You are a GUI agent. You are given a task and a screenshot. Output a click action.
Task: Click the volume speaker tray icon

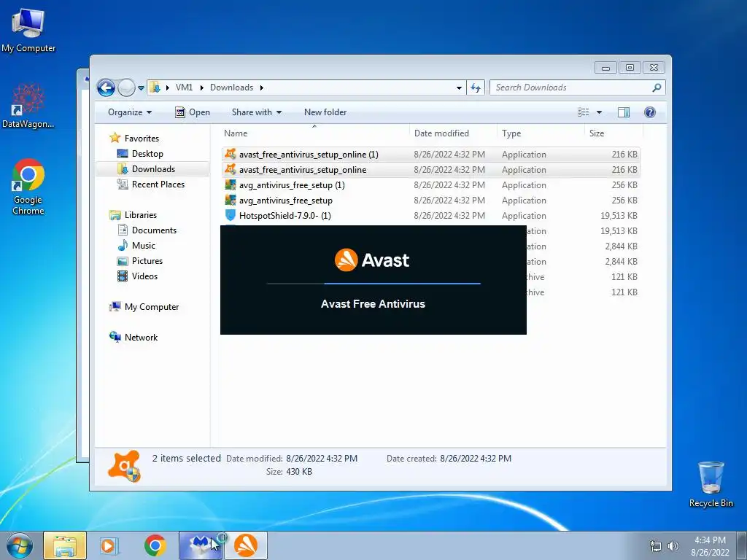(x=673, y=546)
